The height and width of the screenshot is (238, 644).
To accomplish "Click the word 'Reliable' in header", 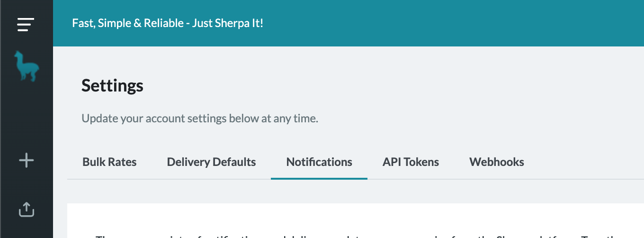I will tap(164, 23).
